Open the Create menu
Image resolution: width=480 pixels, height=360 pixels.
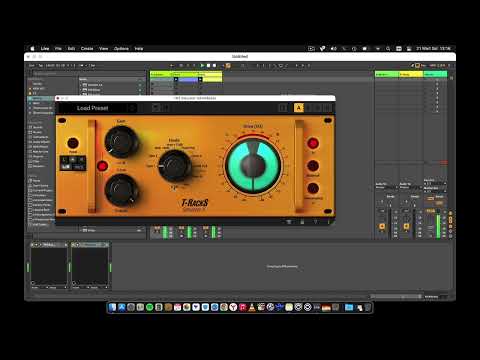87,48
